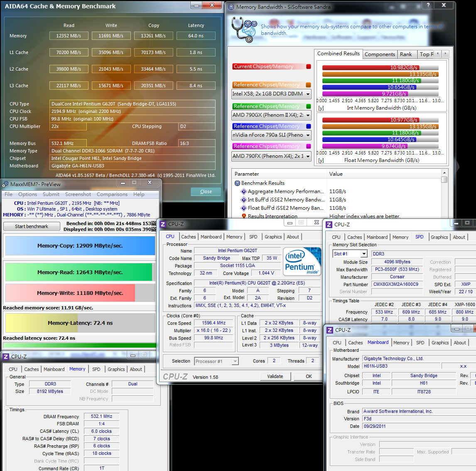Click the MaxxMEM title bar icon

(5, 184)
